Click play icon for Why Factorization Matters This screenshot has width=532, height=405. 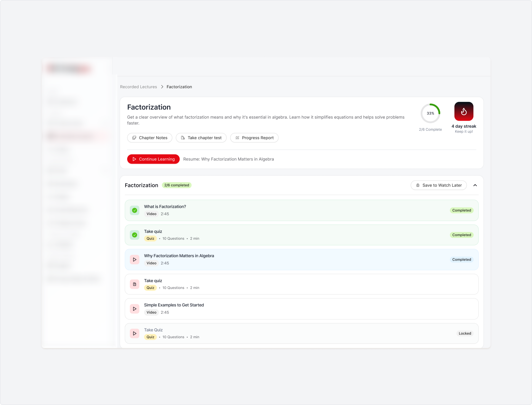135,259
